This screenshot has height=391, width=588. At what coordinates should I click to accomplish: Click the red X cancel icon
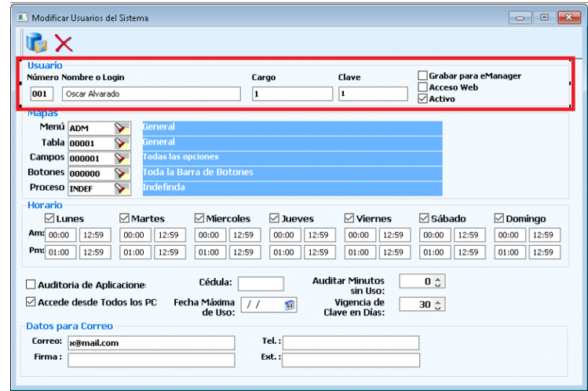[64, 43]
